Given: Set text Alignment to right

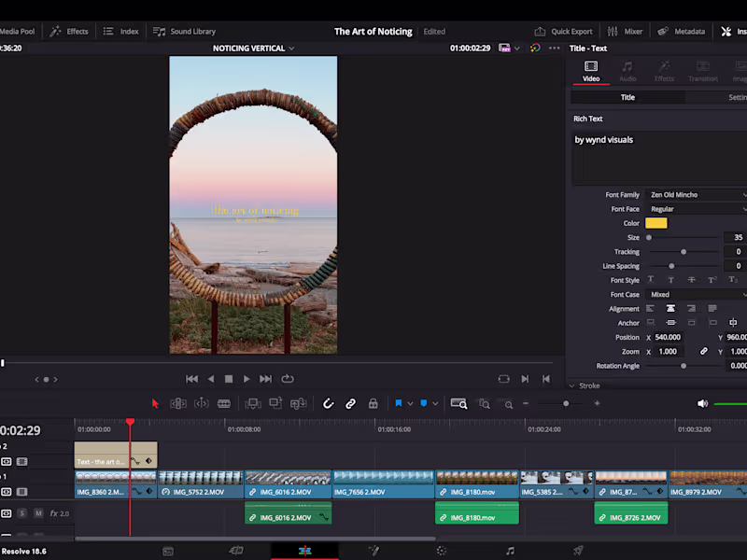Looking at the screenshot, I should pos(691,309).
